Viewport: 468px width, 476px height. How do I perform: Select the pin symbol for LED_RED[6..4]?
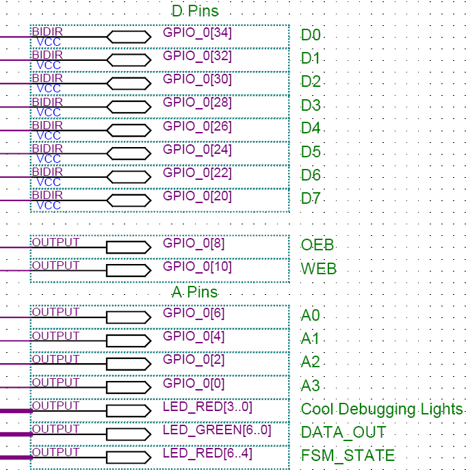click(x=129, y=458)
